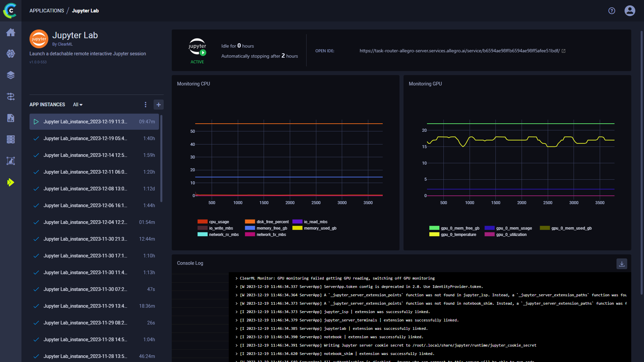This screenshot has width=644, height=362.
Task: Download the console log using the download icon
Action: click(622, 264)
